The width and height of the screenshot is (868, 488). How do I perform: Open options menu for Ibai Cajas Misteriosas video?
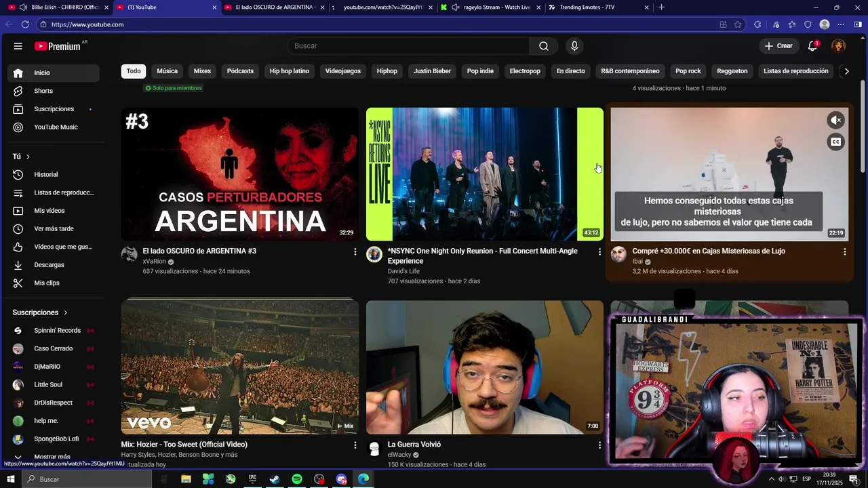click(x=844, y=251)
